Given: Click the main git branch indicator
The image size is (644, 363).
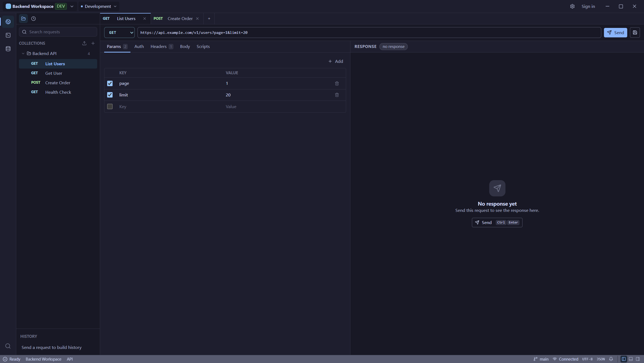Looking at the screenshot, I should 541,359.
